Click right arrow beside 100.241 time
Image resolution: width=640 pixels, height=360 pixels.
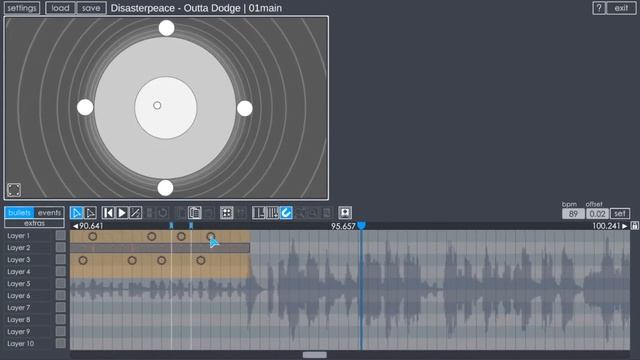point(624,226)
